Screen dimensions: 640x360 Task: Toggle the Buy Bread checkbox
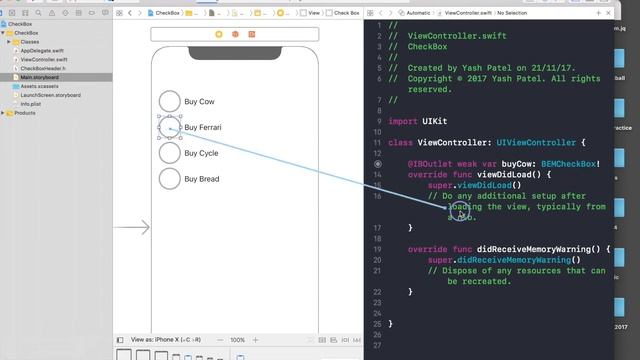coord(169,178)
